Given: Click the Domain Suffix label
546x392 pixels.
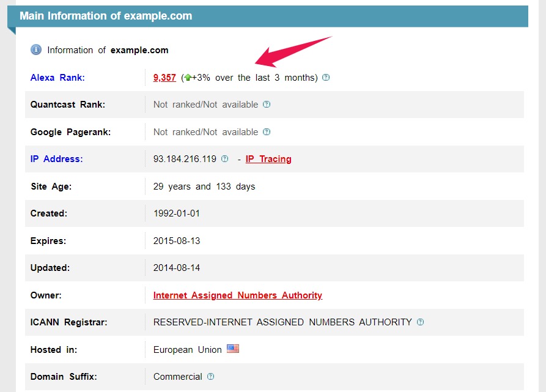Looking at the screenshot, I should [64, 377].
